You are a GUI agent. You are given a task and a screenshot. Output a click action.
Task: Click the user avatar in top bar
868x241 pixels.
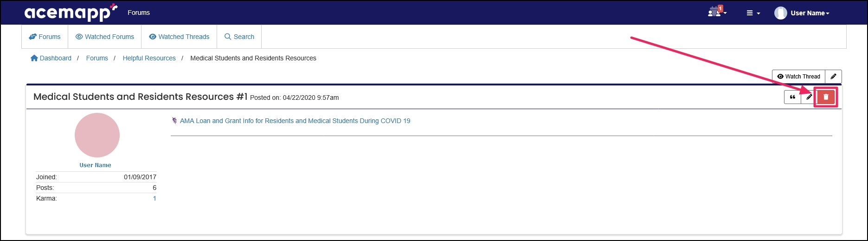point(780,13)
